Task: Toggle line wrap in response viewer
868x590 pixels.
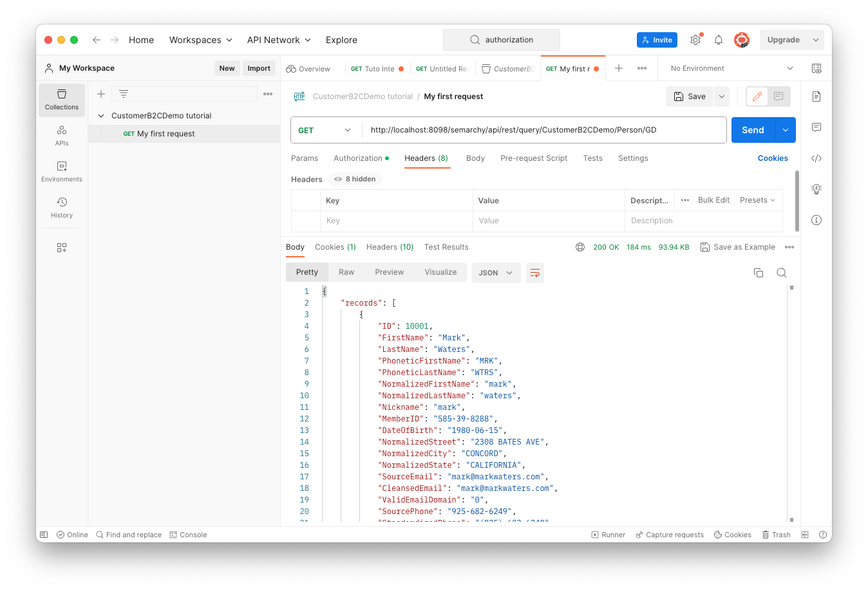Action: click(535, 273)
